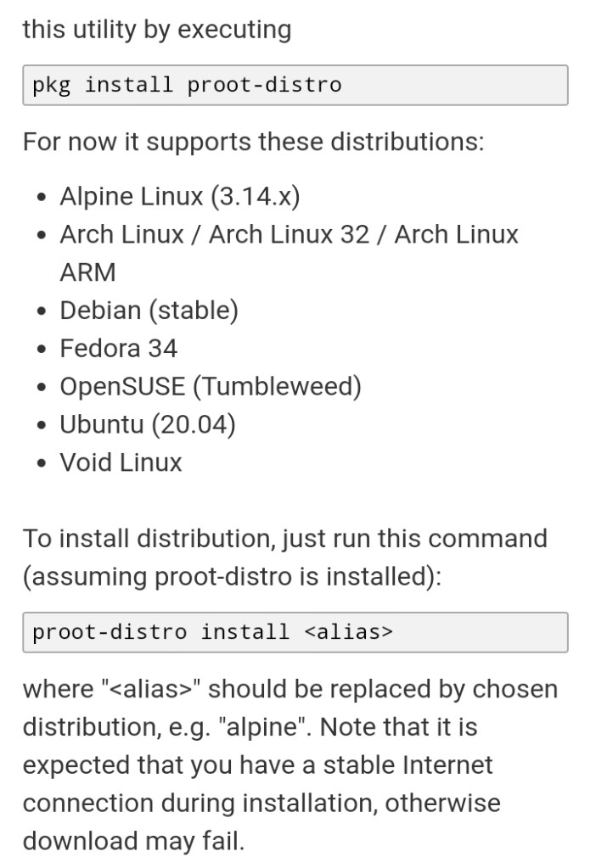Click the "download may fail." line
596x868 pixels.
click(x=133, y=842)
